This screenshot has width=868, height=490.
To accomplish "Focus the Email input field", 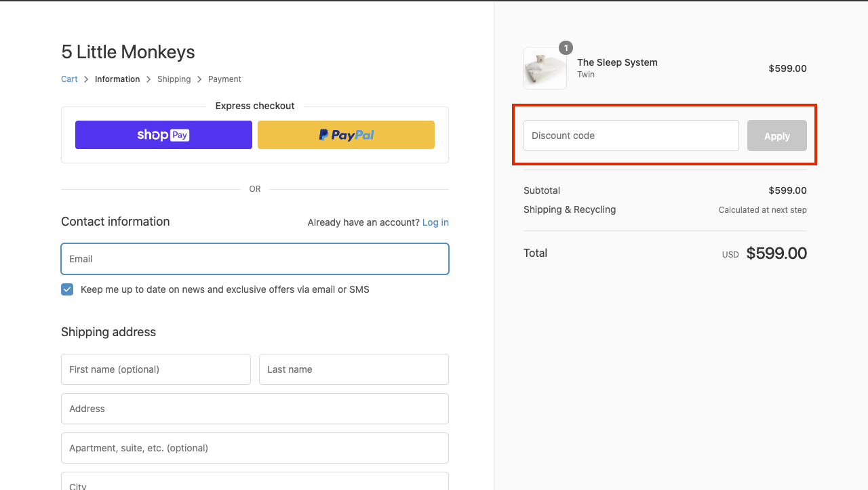I will coord(255,259).
